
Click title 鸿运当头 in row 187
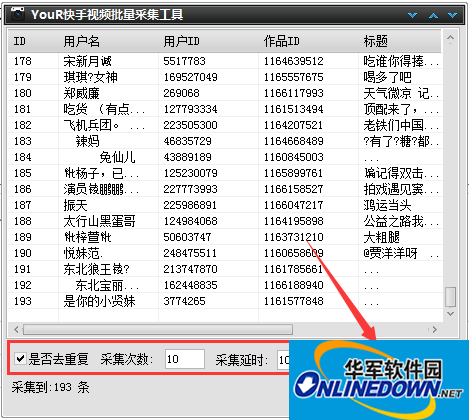click(x=387, y=205)
